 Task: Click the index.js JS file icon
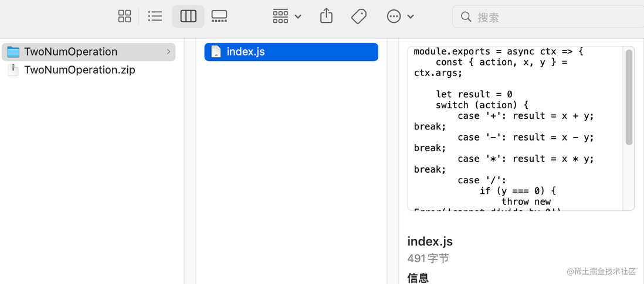point(216,52)
